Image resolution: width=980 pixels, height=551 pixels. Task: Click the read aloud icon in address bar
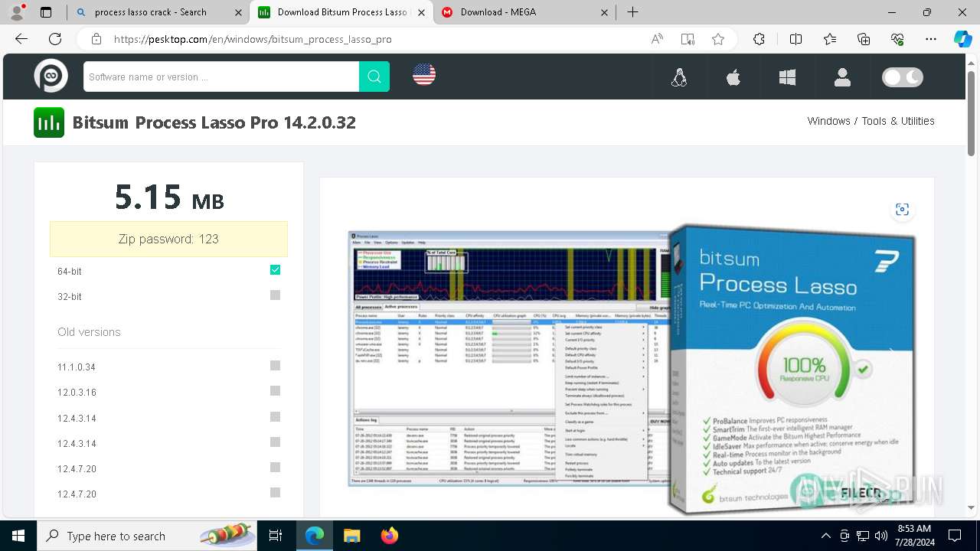click(x=657, y=39)
